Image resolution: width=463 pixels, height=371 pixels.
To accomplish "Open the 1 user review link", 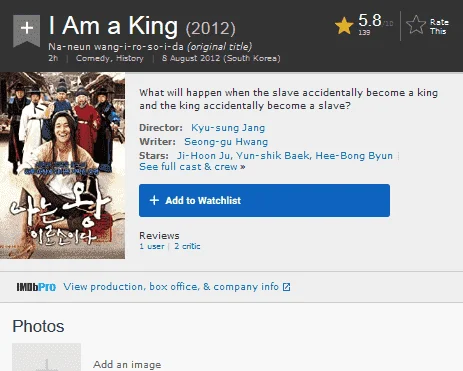I will pyautogui.click(x=152, y=246).
